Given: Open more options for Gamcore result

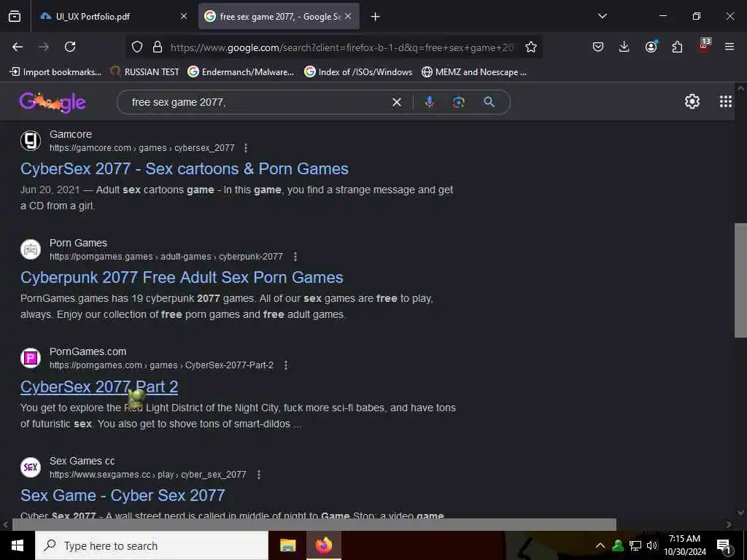Looking at the screenshot, I should tap(246, 148).
